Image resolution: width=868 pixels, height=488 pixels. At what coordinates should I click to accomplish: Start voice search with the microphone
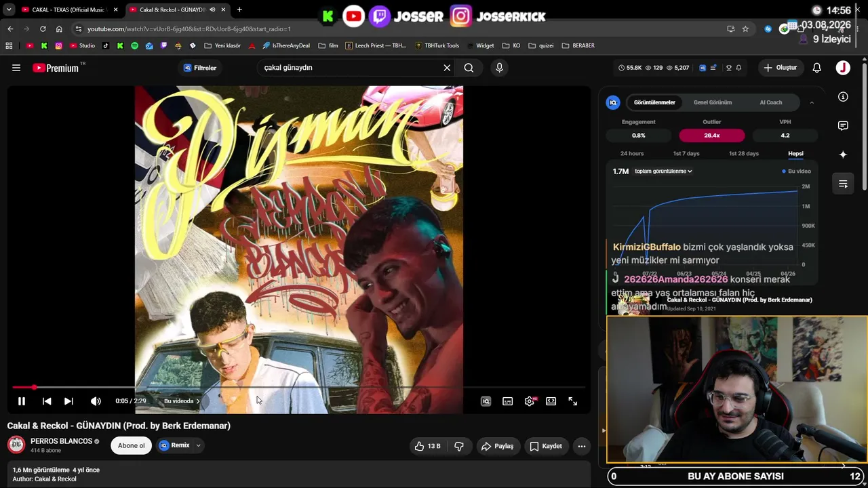coord(499,68)
